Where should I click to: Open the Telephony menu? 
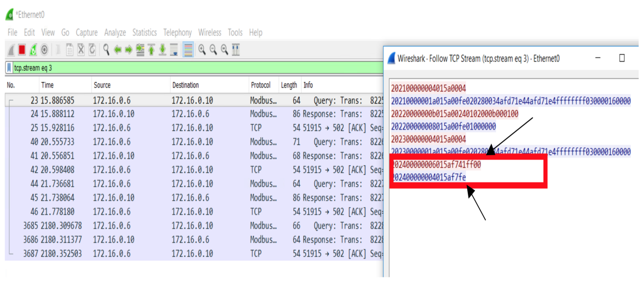(177, 33)
